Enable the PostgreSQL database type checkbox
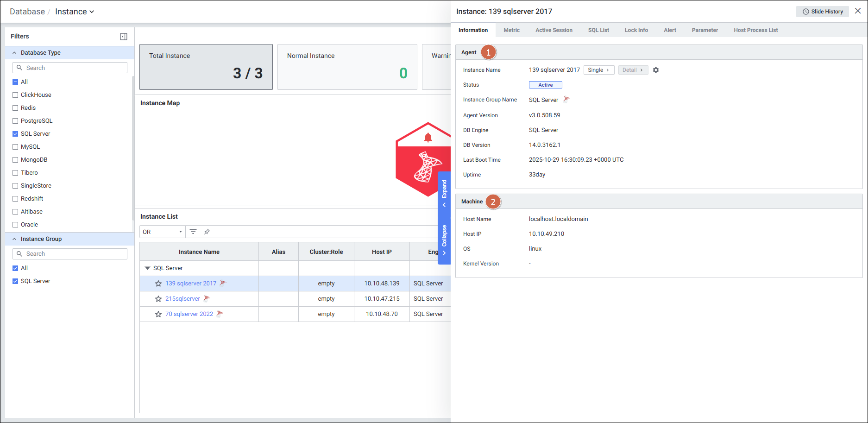Viewport: 868px width, 423px height. [15, 121]
